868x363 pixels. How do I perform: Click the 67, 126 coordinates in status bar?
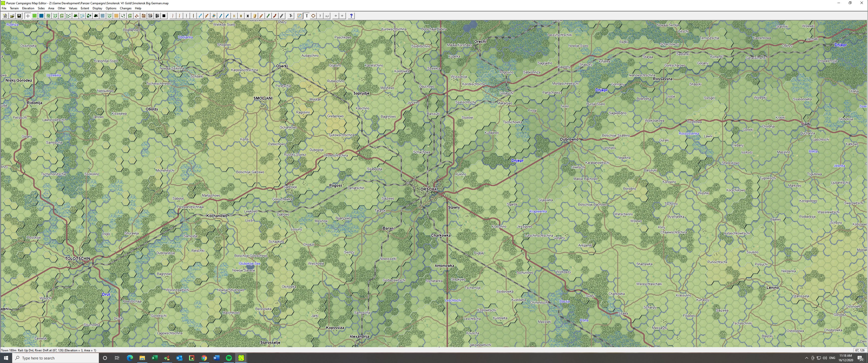click(860, 350)
